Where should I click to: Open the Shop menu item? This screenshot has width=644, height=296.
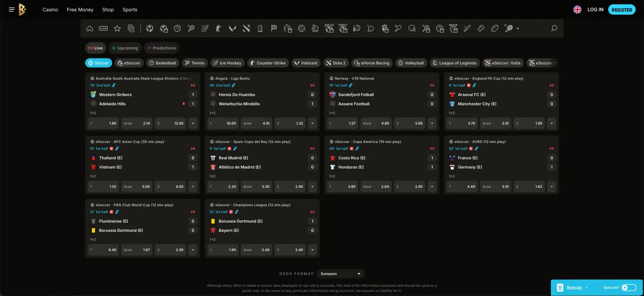pos(108,10)
